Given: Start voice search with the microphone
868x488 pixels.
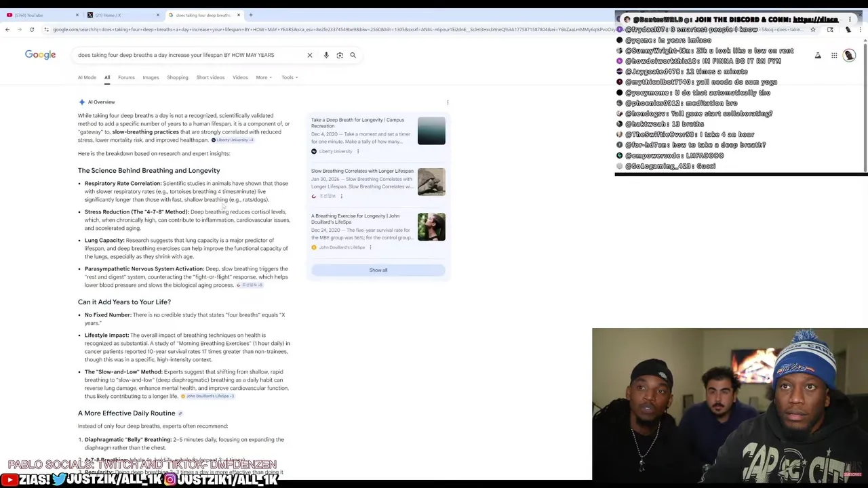Looking at the screenshot, I should pyautogui.click(x=326, y=55).
